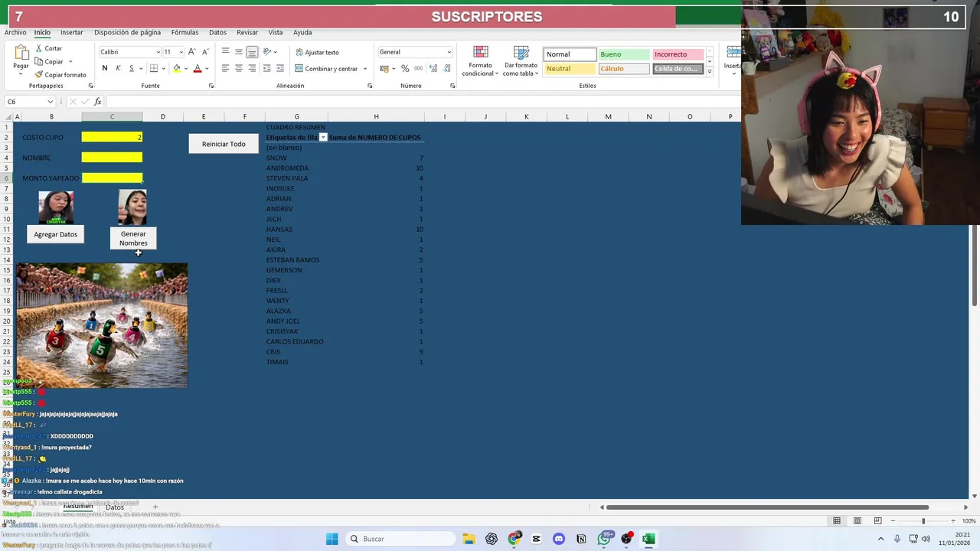
Task: Apply thousands separator style
Action: (x=418, y=68)
